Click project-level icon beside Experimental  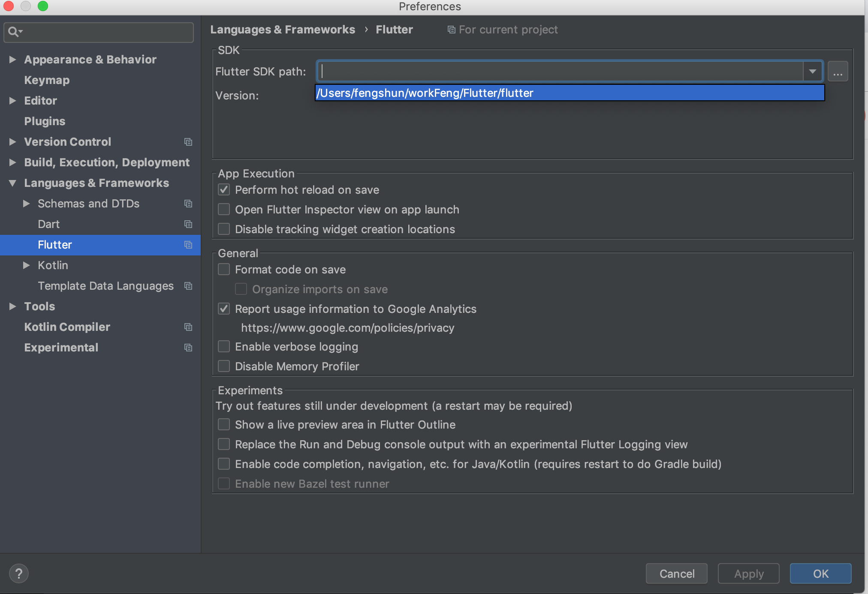coord(188,348)
